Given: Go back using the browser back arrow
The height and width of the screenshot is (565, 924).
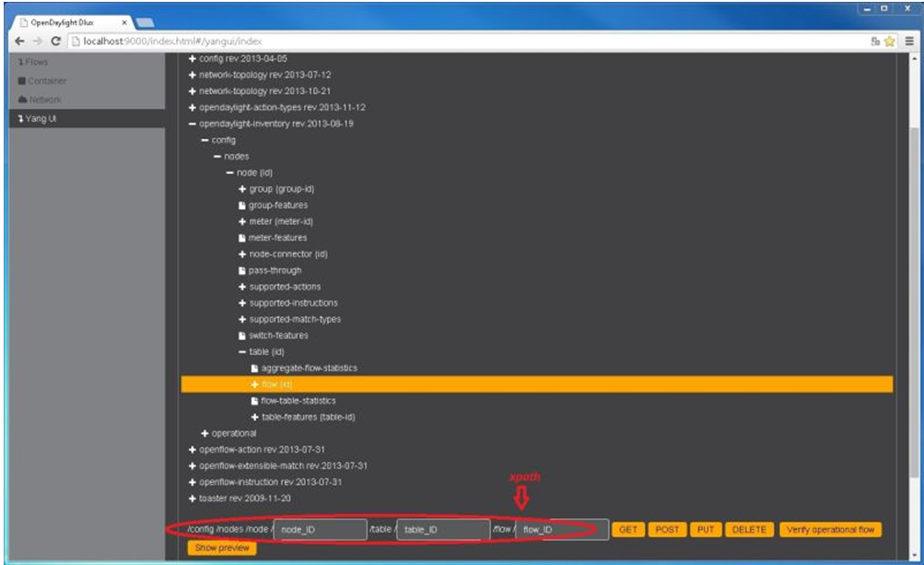Looking at the screenshot, I should click(19, 41).
